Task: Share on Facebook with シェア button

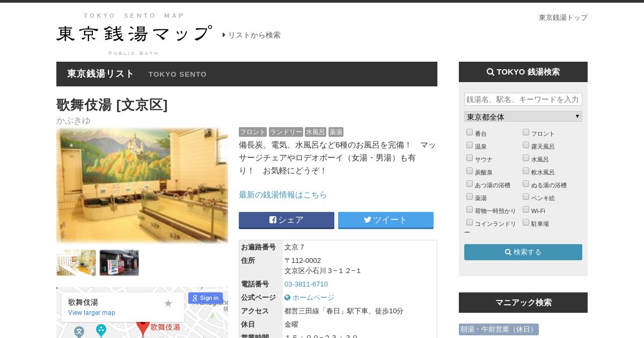Action: 287,220
